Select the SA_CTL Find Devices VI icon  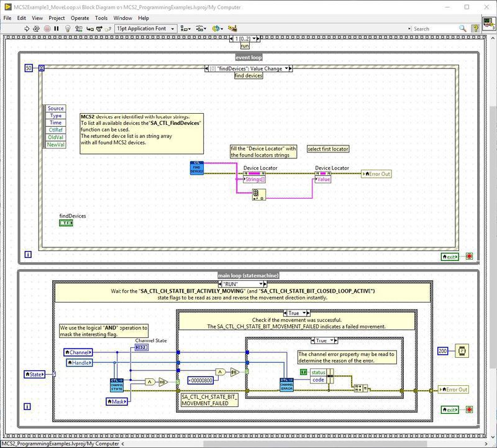pyautogui.click(x=196, y=168)
